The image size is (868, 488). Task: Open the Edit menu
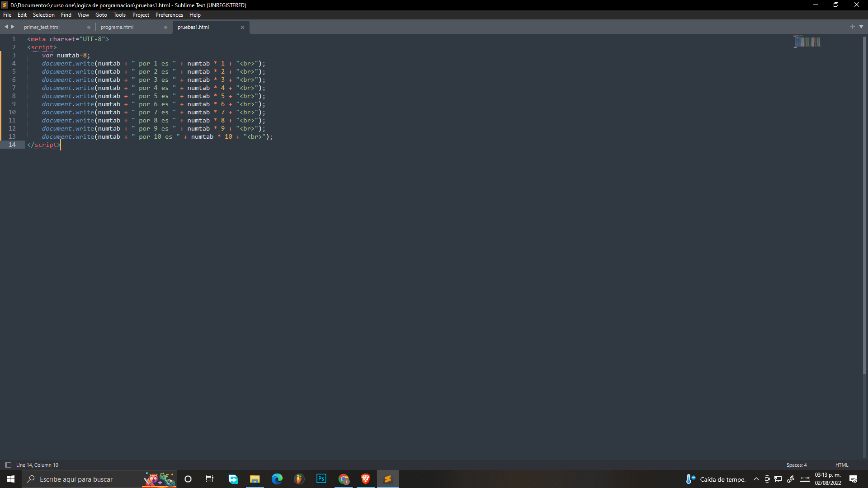click(x=22, y=15)
